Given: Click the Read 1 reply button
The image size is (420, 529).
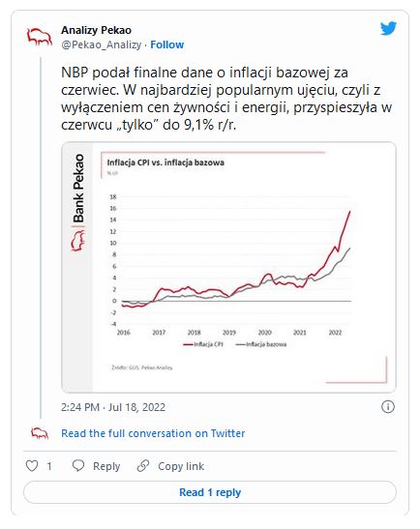Looking at the screenshot, I should pos(210,492).
